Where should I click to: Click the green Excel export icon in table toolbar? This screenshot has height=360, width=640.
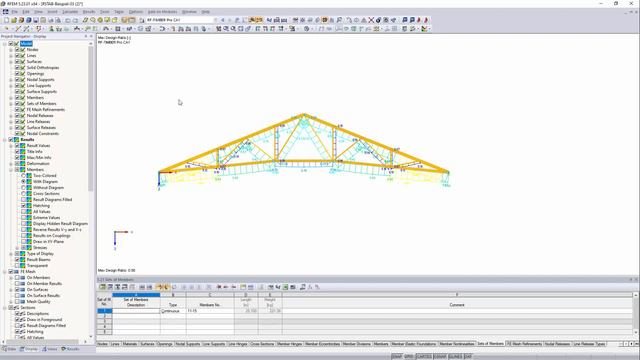click(x=285, y=287)
